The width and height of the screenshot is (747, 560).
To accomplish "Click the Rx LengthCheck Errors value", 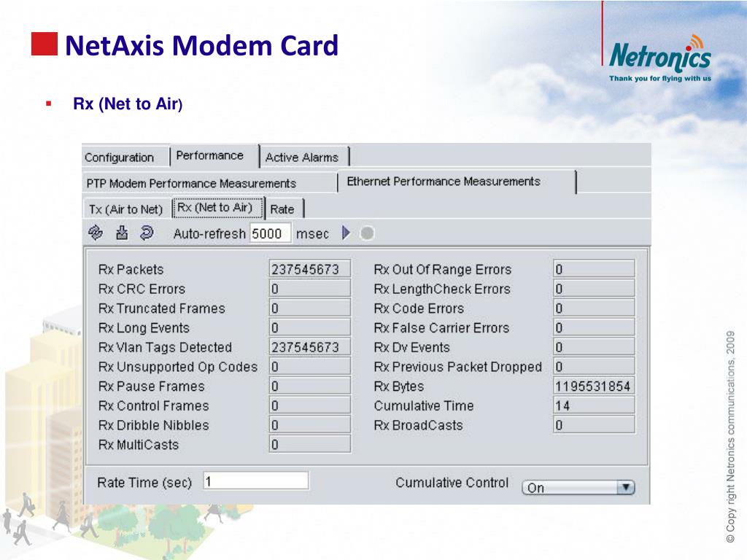I will click(594, 289).
